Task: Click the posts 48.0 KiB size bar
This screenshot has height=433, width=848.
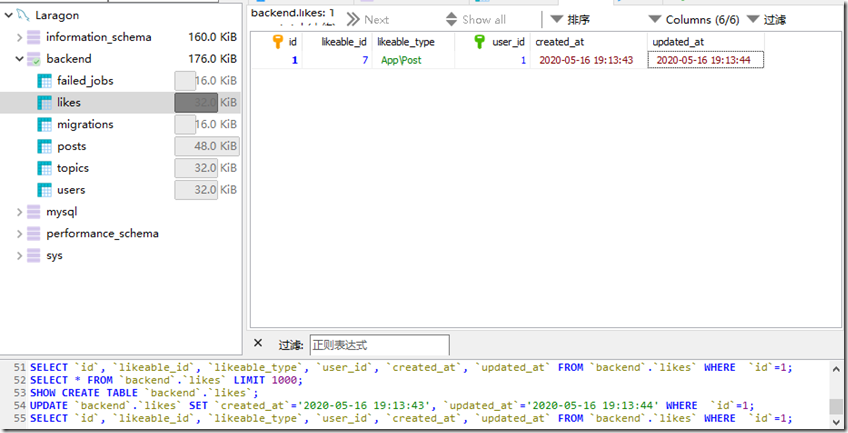Action: [207, 146]
